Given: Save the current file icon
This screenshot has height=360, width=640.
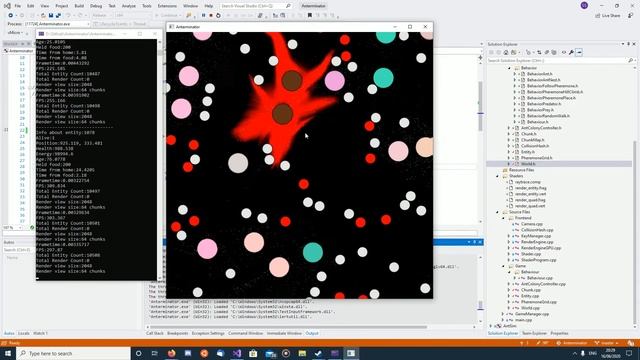Looking at the screenshot, I should point(51,15).
